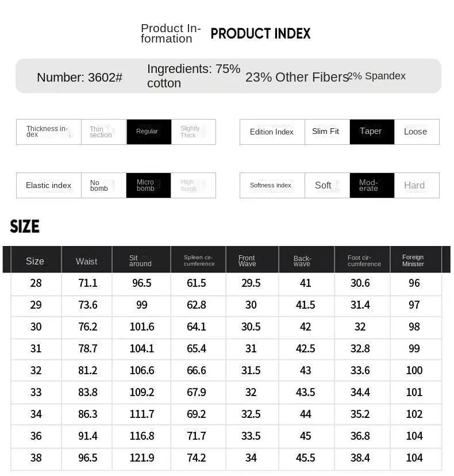Image resolution: width=454 pixels, height=476 pixels.
Task: Select the No bomb elastic option
Action: (x=104, y=186)
